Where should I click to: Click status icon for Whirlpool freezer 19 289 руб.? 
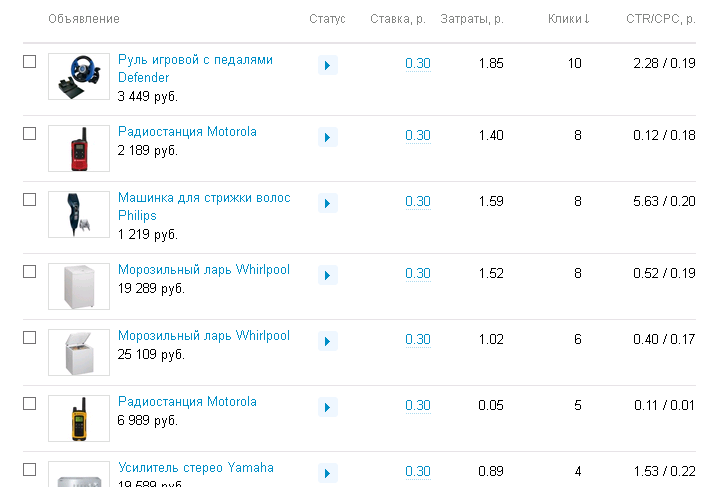pyautogui.click(x=327, y=275)
